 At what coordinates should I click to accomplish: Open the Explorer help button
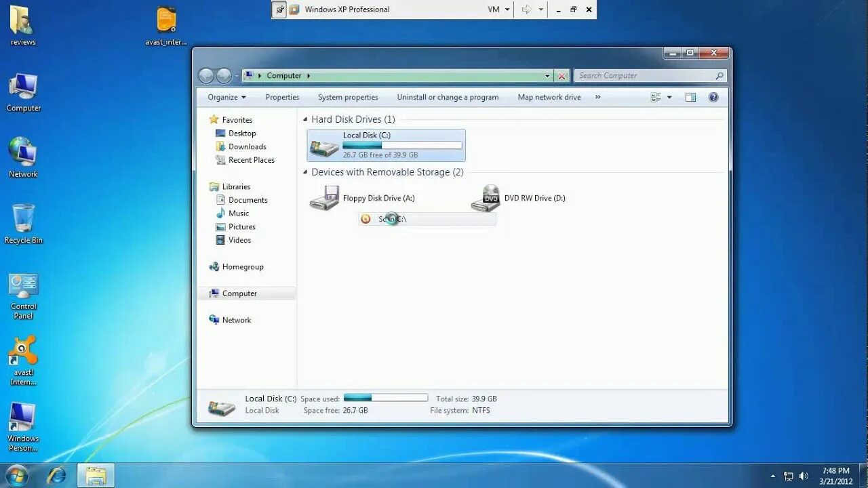713,97
